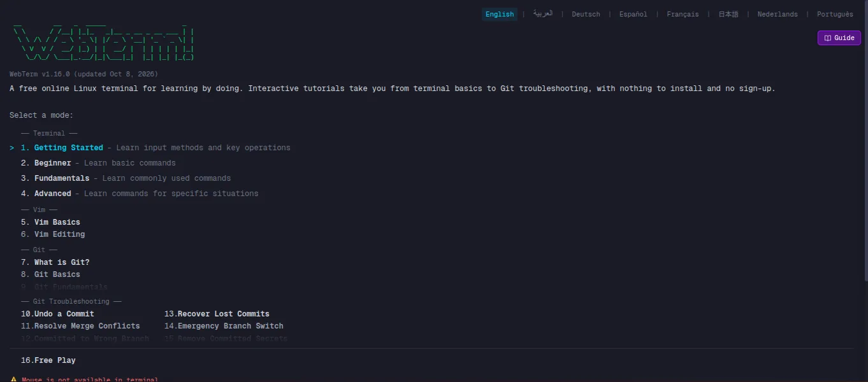Click the WebTerm v1.16.0 version text
This screenshot has height=382, width=868.
click(x=83, y=74)
